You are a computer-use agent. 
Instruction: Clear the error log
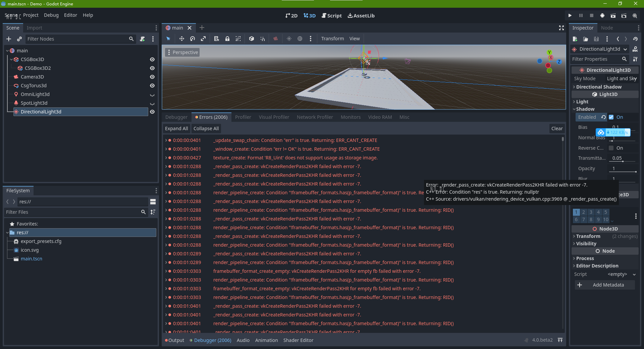556,128
